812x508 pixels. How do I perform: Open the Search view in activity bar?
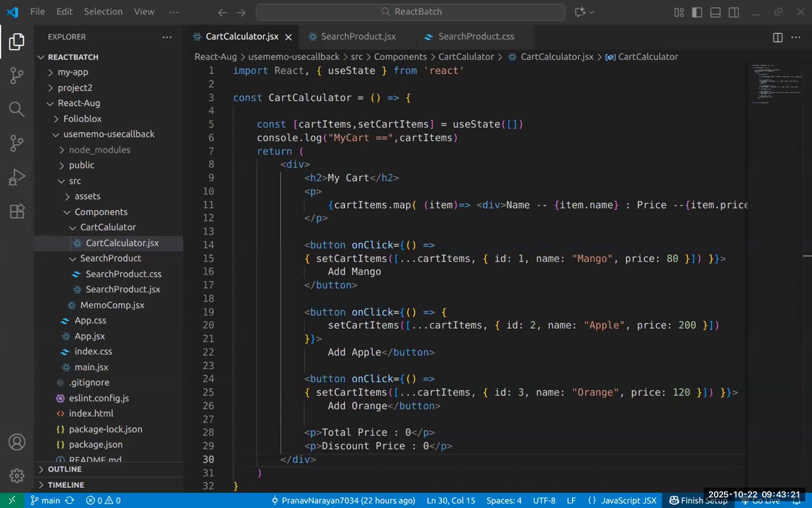click(17, 109)
